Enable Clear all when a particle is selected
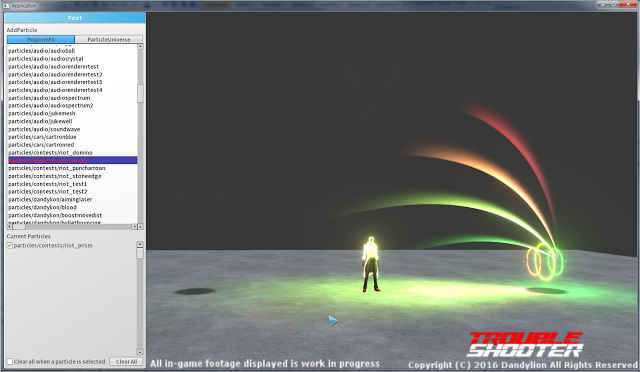The image size is (640, 372). tap(10, 361)
